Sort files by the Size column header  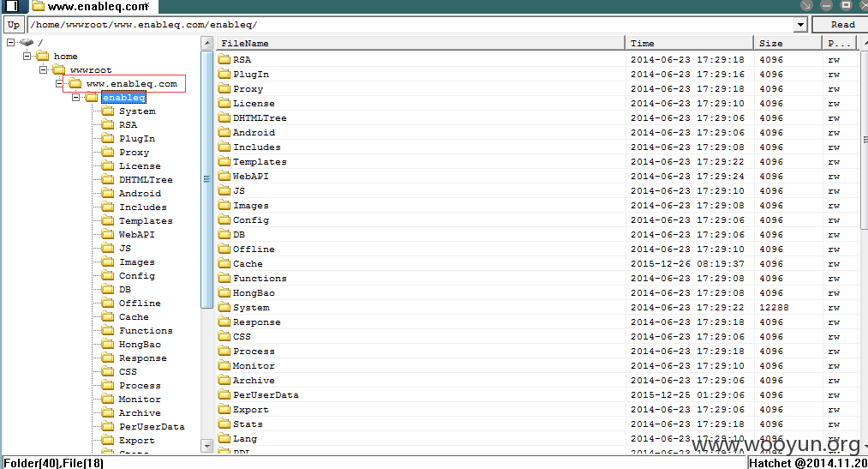[788, 43]
